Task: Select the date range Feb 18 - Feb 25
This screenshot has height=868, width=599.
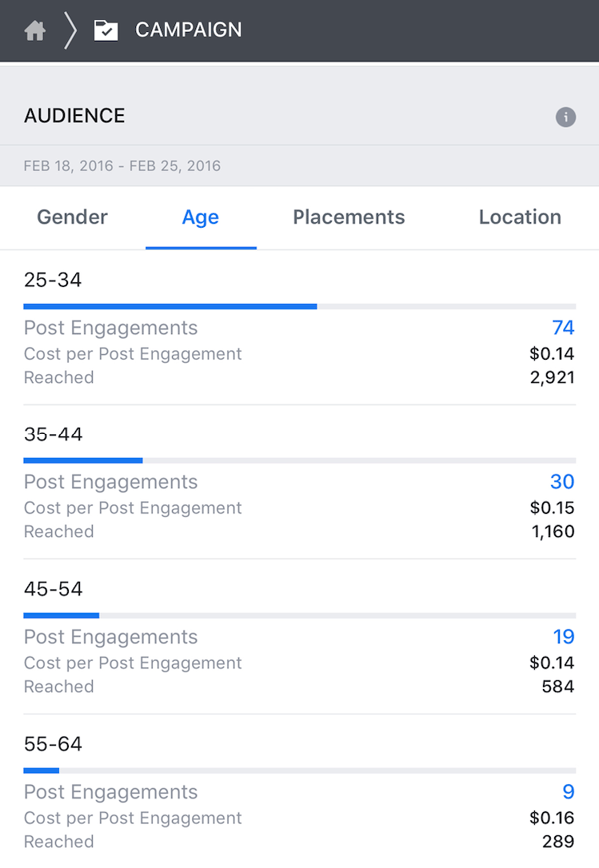Action: [122, 166]
